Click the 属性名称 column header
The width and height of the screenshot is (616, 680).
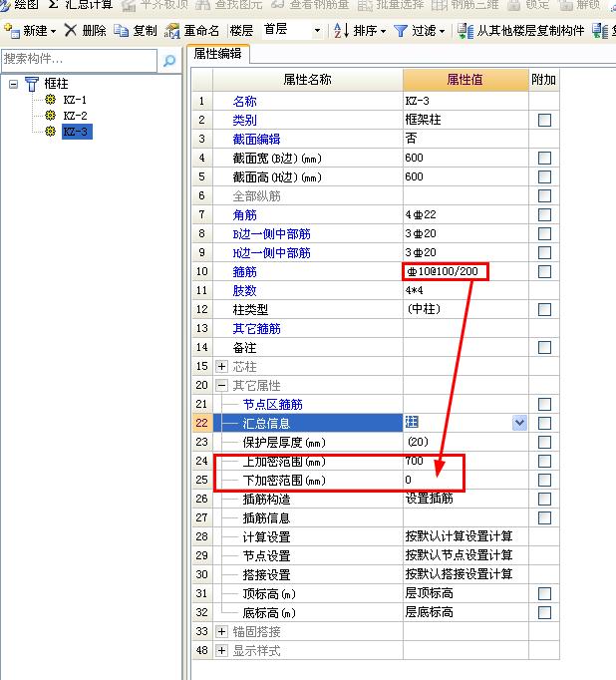click(308, 80)
